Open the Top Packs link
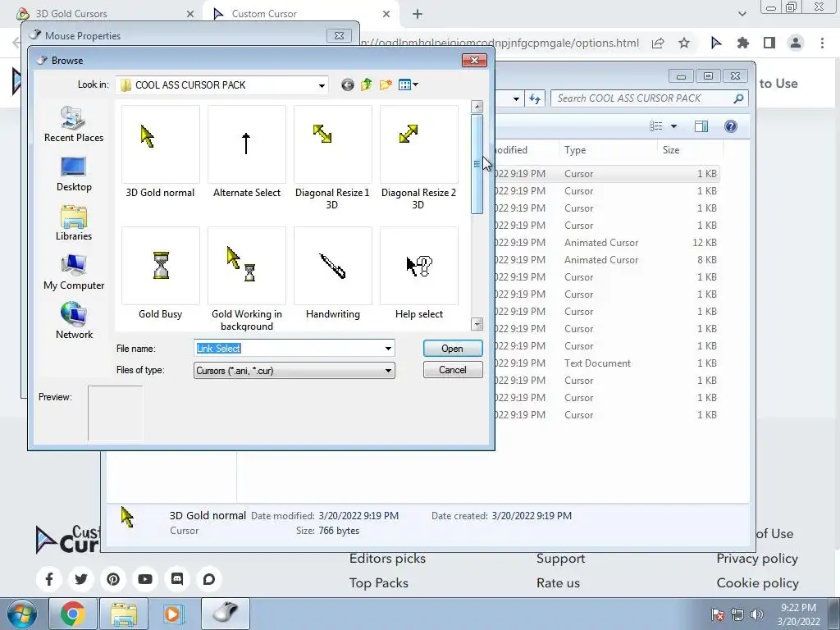 coord(379,583)
